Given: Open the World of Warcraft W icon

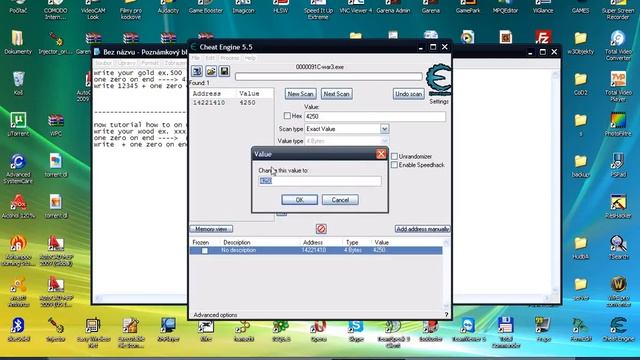Looking at the screenshot, I should [x=618, y=291].
